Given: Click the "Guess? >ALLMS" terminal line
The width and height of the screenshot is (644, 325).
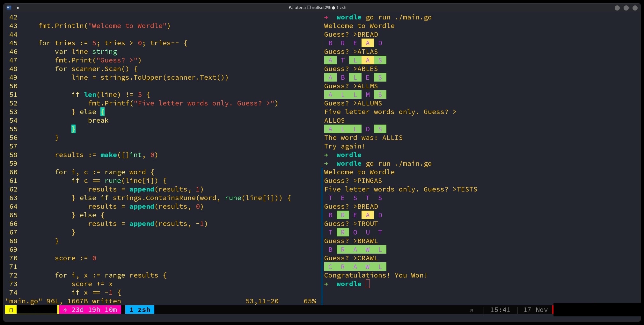Looking at the screenshot, I should [351, 86].
